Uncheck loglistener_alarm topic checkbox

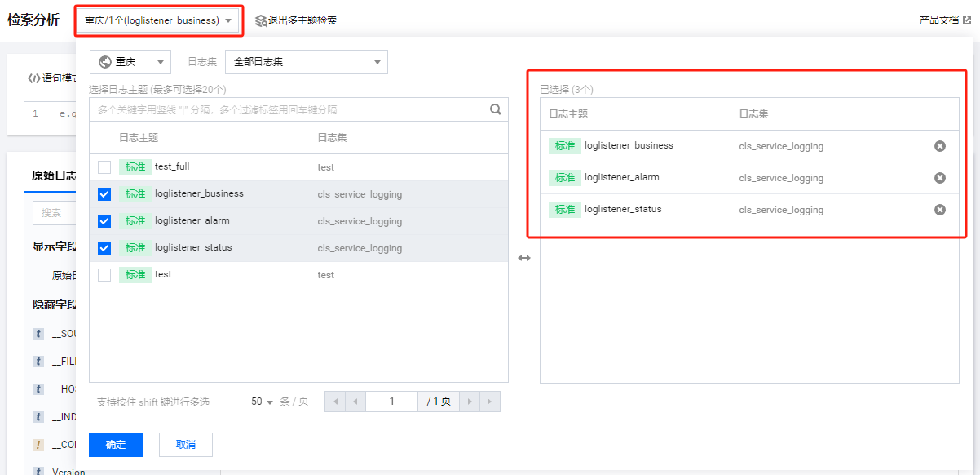pos(104,221)
